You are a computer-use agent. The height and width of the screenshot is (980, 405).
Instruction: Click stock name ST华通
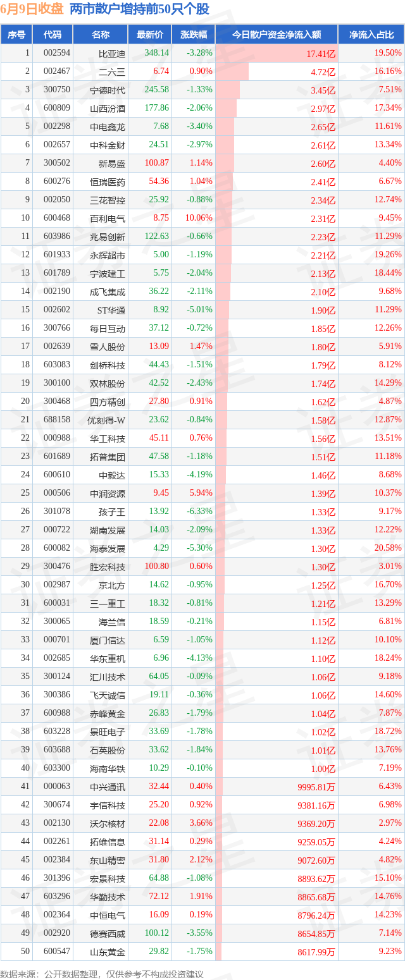pos(111,310)
